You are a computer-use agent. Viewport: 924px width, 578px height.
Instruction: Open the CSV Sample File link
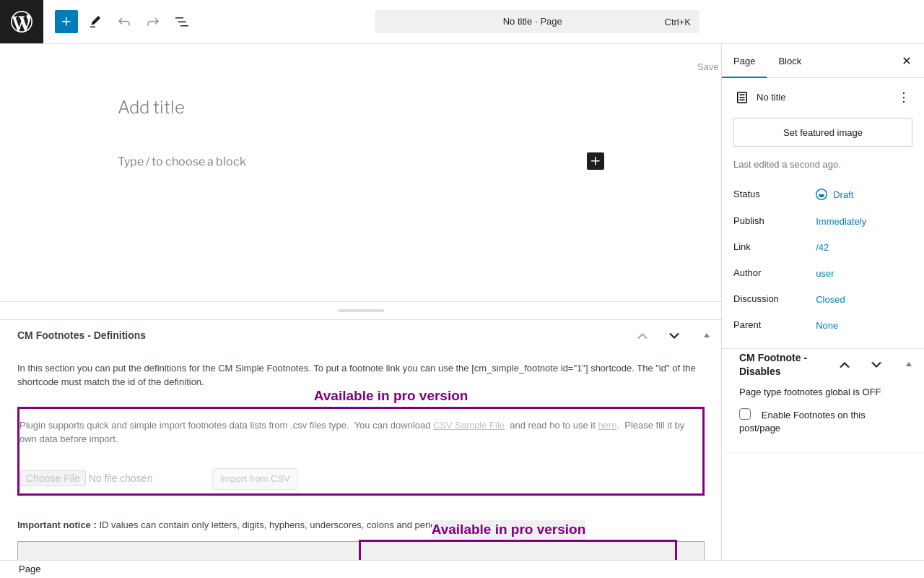pyautogui.click(x=468, y=426)
